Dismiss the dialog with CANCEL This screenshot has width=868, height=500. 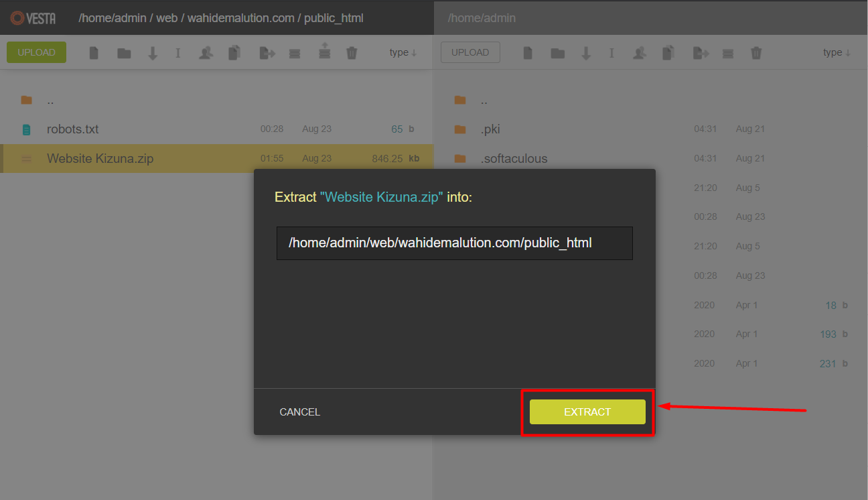pyautogui.click(x=300, y=412)
